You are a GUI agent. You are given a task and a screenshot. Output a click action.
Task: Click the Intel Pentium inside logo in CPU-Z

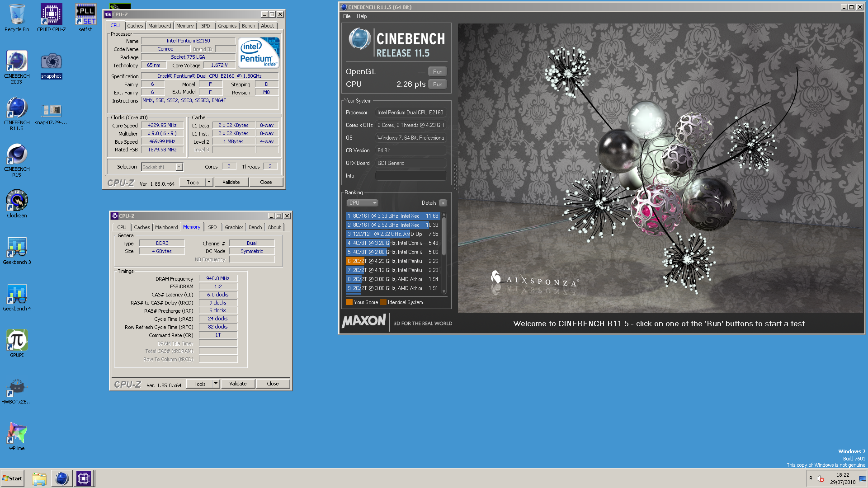(x=259, y=53)
